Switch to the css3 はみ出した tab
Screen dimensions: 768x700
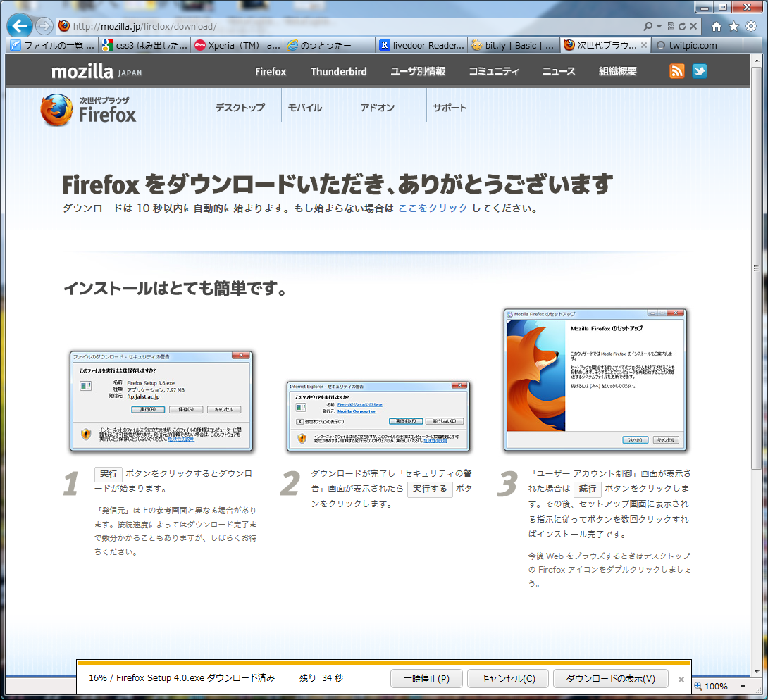point(144,45)
